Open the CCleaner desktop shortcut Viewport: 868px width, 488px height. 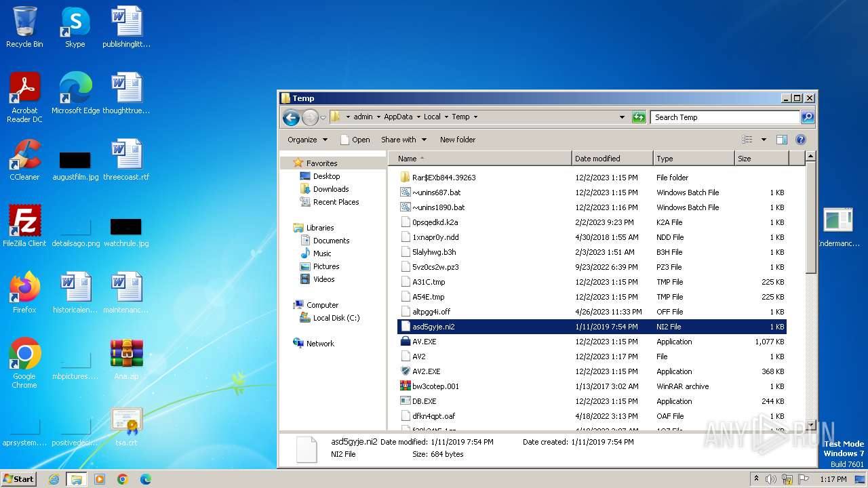24,160
